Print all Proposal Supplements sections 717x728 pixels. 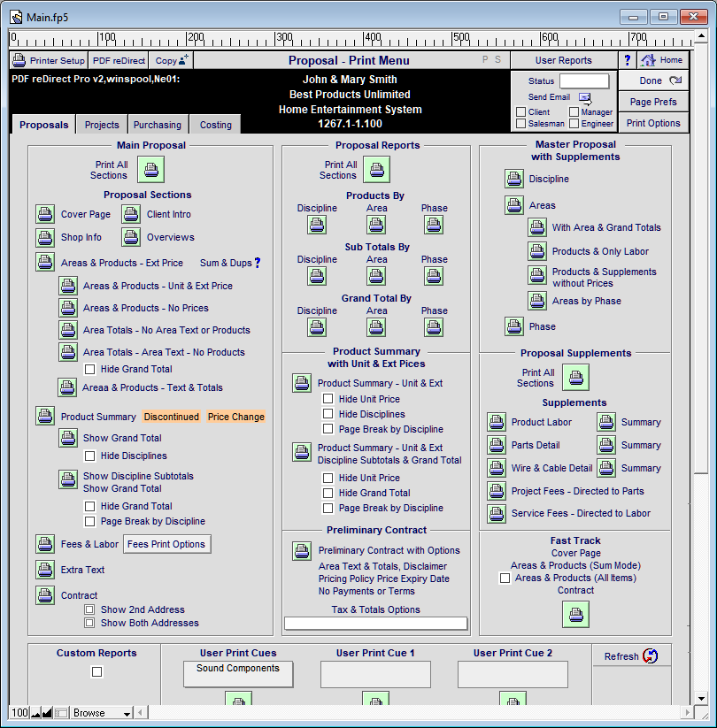(575, 377)
